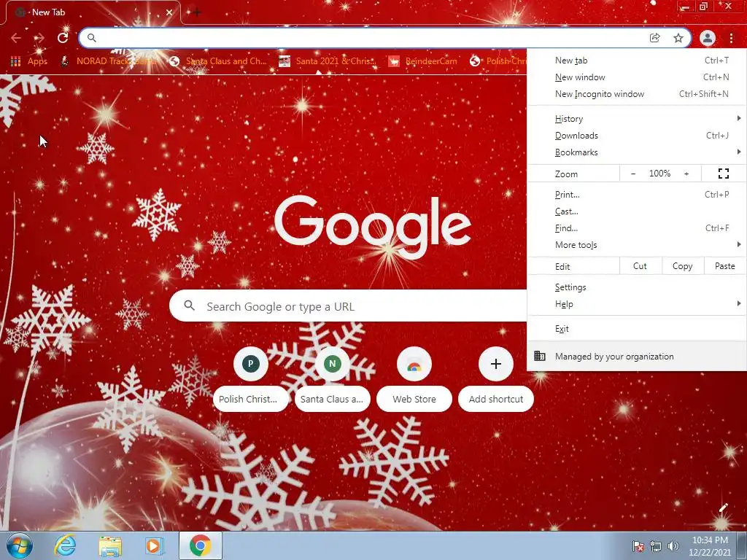This screenshot has width=747, height=560.
Task: Decrease zoom with minus button
Action: pos(633,174)
